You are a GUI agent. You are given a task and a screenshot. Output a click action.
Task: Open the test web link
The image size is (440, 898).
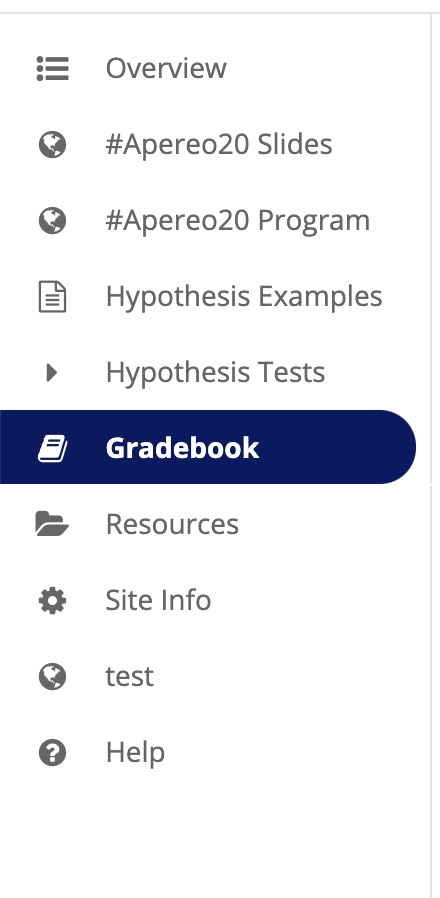[x=129, y=677]
